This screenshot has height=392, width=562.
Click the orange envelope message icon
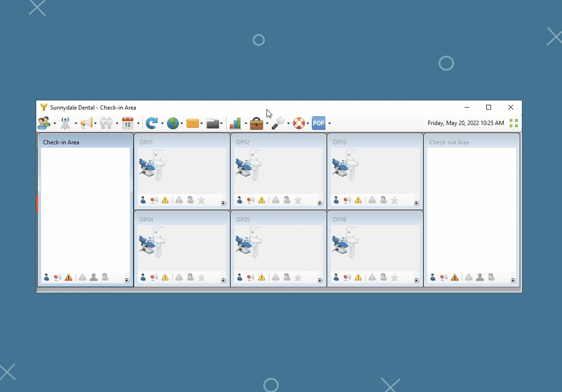[x=193, y=123]
